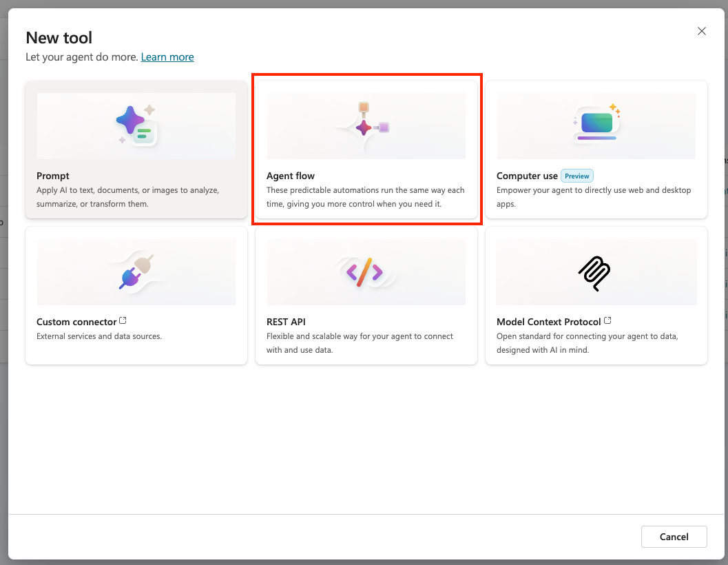This screenshot has height=565, width=728.
Task: Click the Custom connector plug icon
Action: [136, 272]
